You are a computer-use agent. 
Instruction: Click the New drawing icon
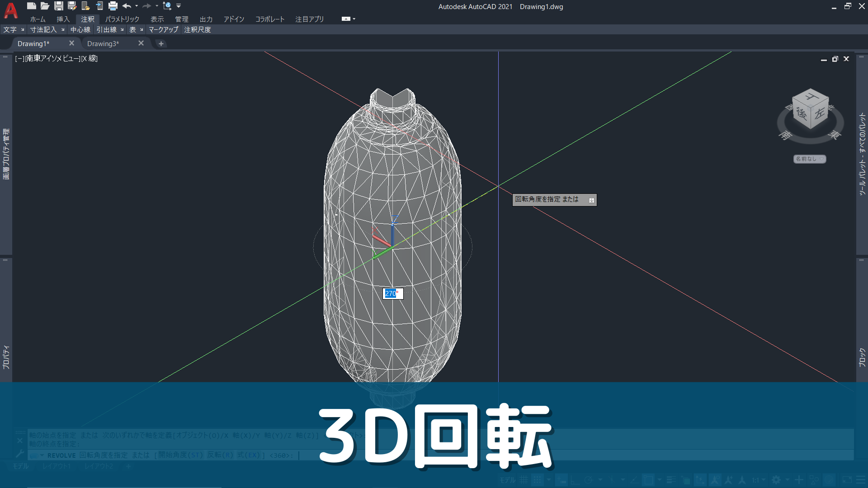coord(32,6)
